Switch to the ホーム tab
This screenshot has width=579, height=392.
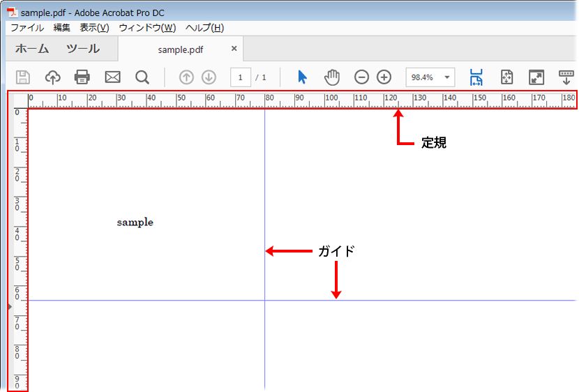point(32,49)
